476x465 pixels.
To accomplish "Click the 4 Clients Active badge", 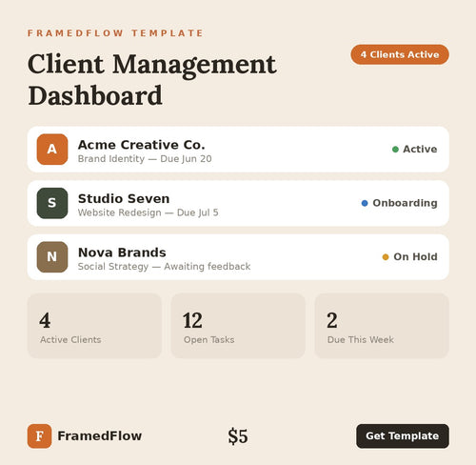I will pyautogui.click(x=400, y=54).
